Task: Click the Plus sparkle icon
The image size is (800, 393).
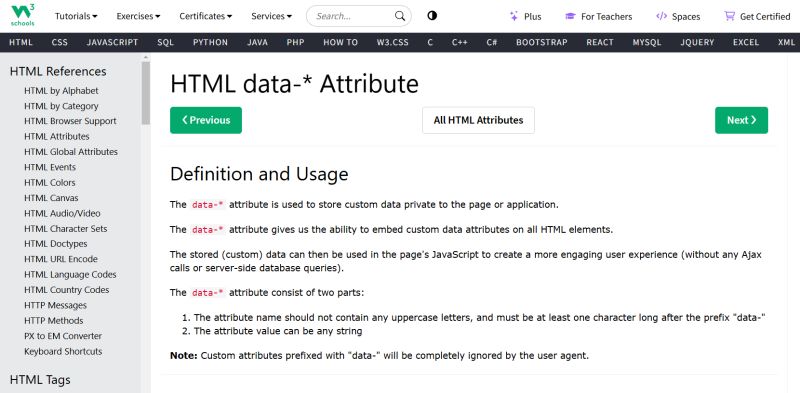Action: point(514,16)
